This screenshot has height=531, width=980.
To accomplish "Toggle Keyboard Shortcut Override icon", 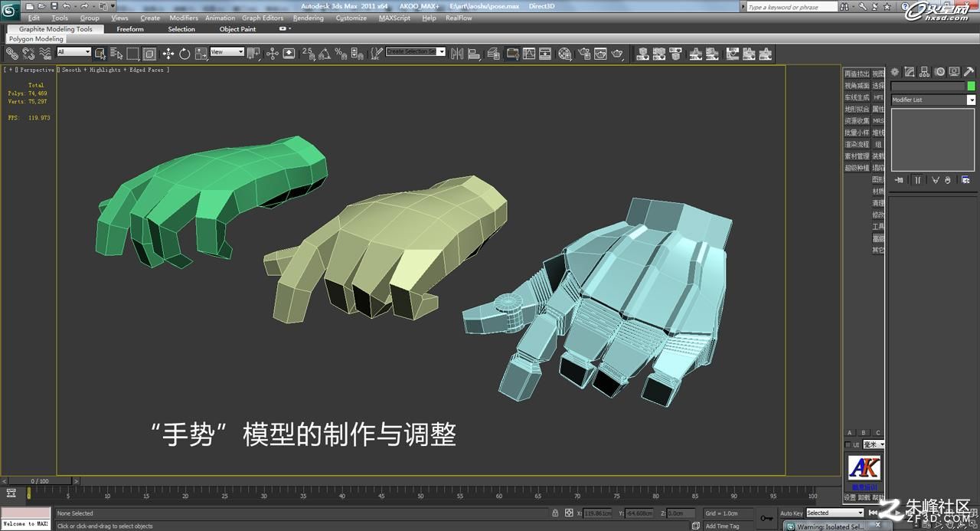I will click(x=289, y=53).
